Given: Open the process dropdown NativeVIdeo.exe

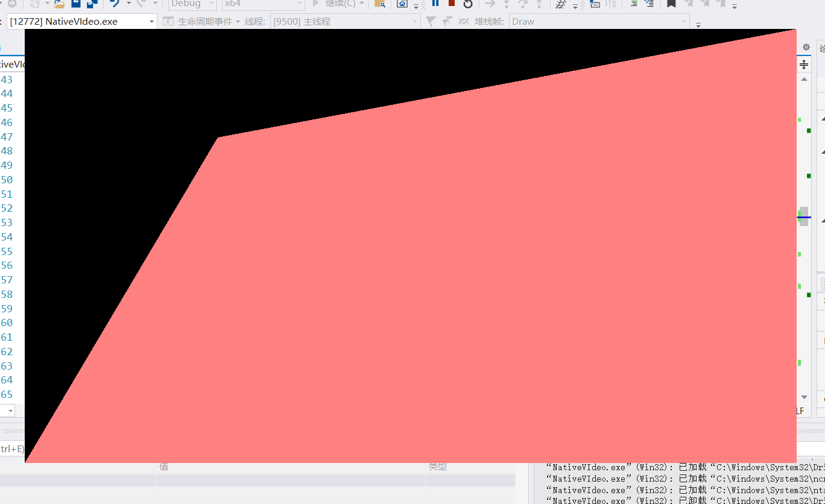Looking at the screenshot, I should [x=82, y=22].
